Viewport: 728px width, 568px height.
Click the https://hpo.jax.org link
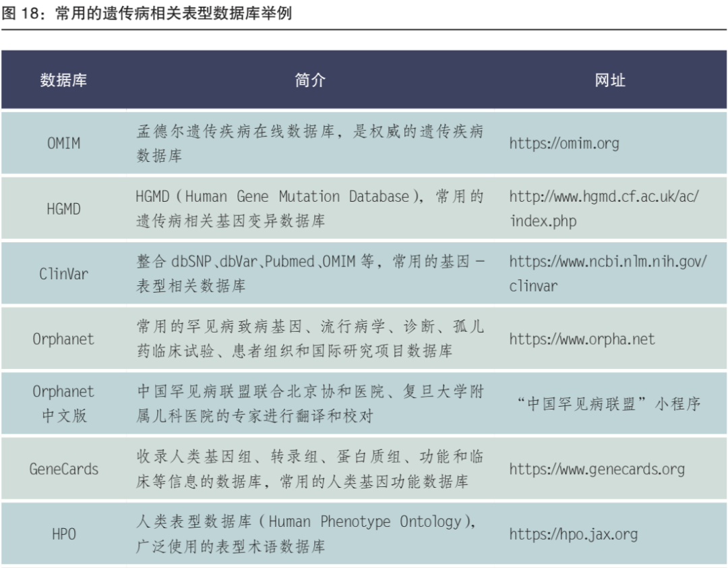pyautogui.click(x=573, y=534)
